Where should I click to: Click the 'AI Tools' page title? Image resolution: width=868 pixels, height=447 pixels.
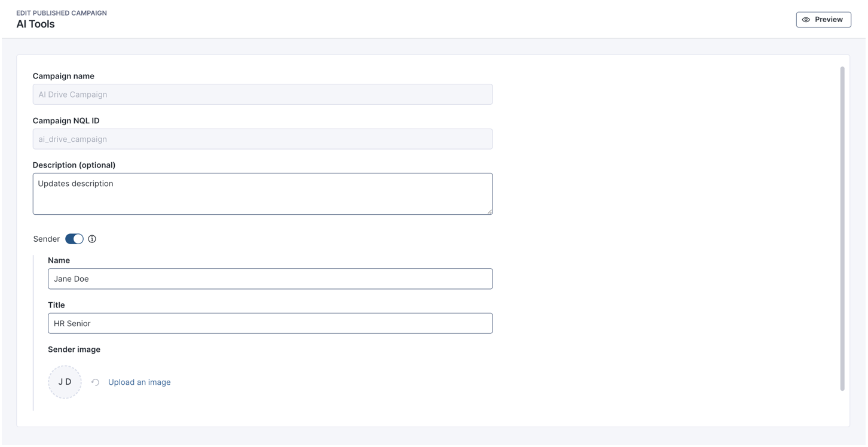pos(35,24)
